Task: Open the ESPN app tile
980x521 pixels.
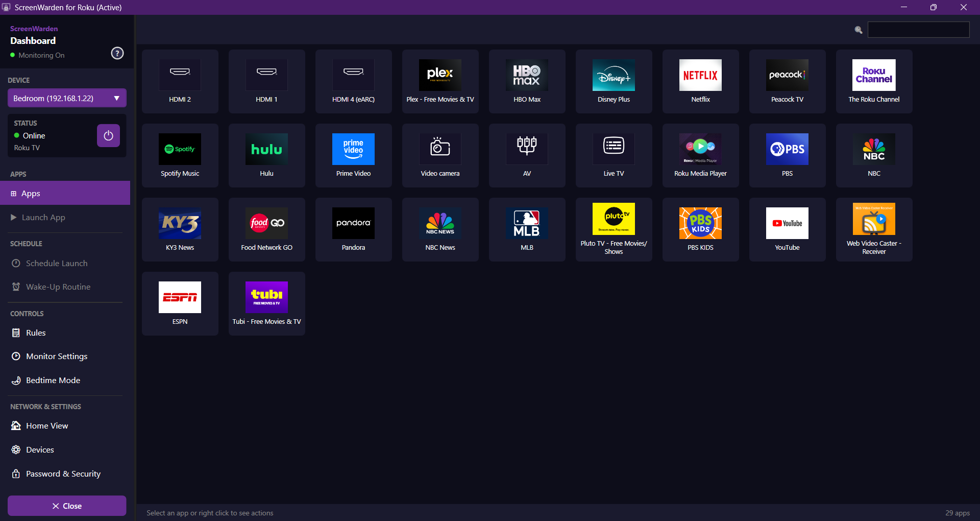Action: (x=180, y=304)
